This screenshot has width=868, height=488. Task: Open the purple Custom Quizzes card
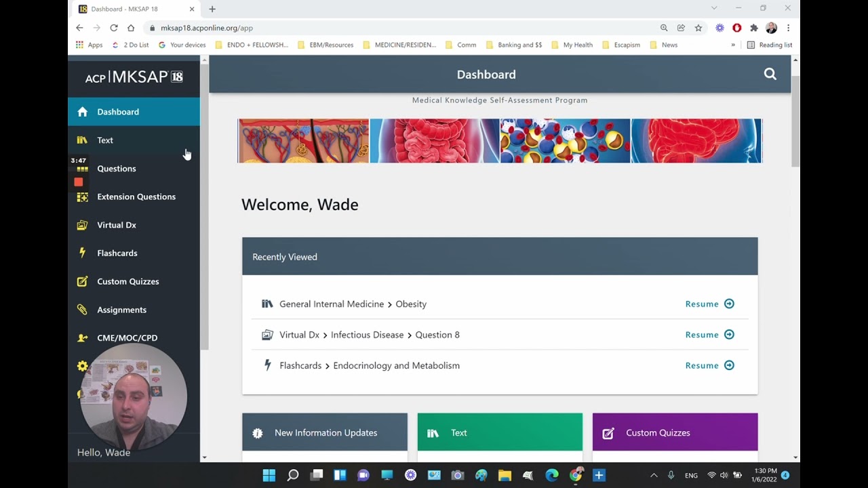(675, 432)
